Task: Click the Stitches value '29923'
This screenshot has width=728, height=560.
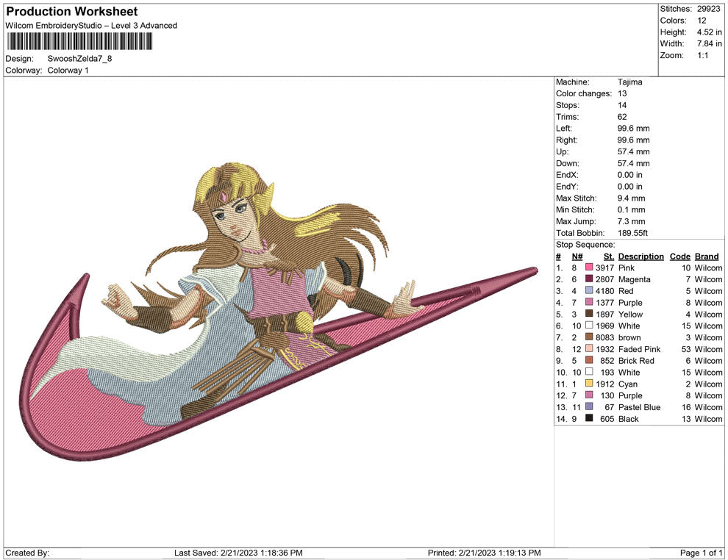Action: pos(708,9)
